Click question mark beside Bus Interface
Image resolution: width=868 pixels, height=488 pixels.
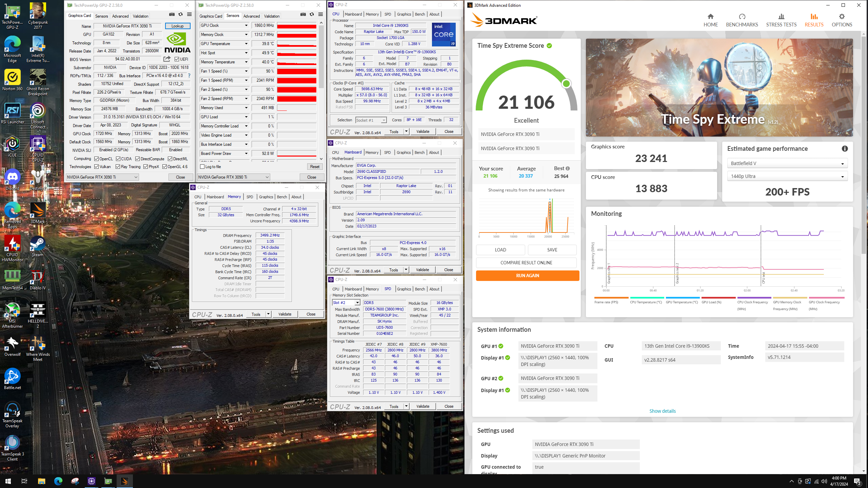[189, 76]
